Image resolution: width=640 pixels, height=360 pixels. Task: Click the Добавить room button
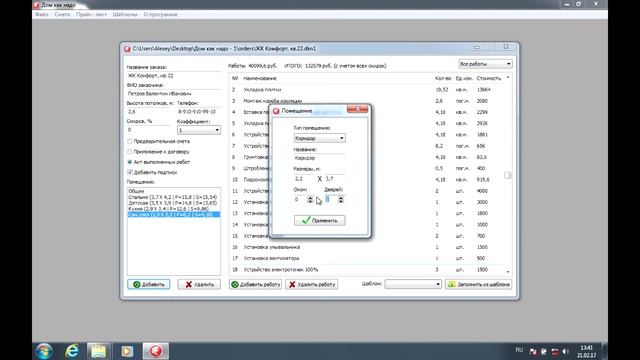pos(149,284)
